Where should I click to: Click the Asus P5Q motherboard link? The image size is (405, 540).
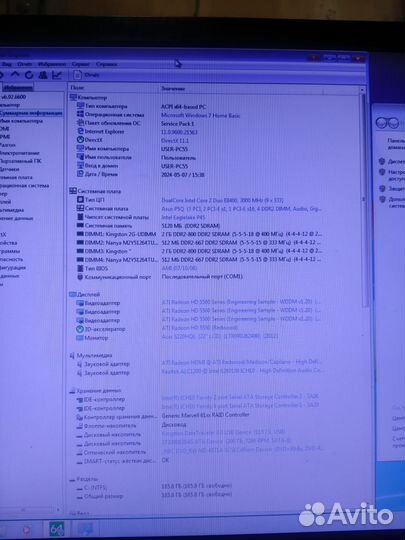tap(241, 209)
